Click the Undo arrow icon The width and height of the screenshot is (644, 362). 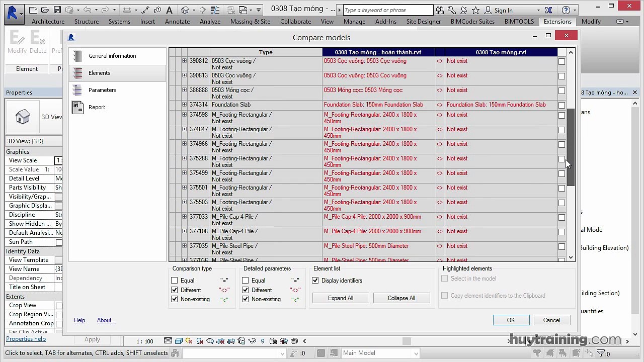pos(88,10)
